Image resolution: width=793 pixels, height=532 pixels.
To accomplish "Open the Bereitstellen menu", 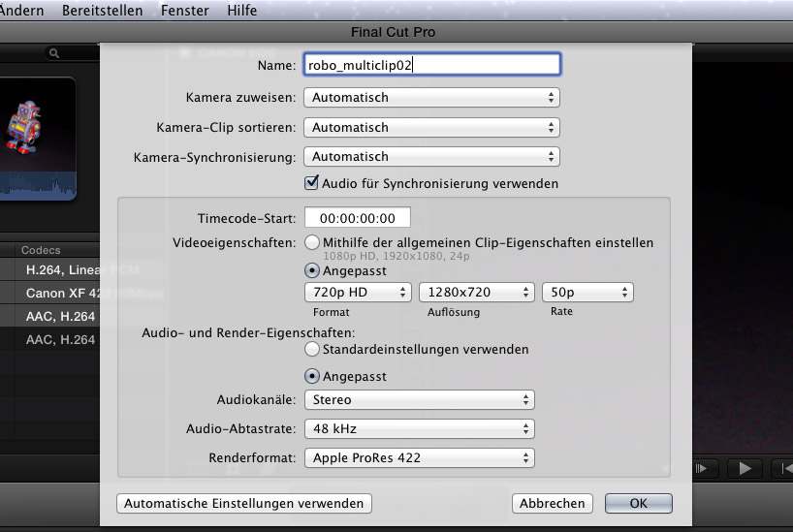I will click(102, 11).
